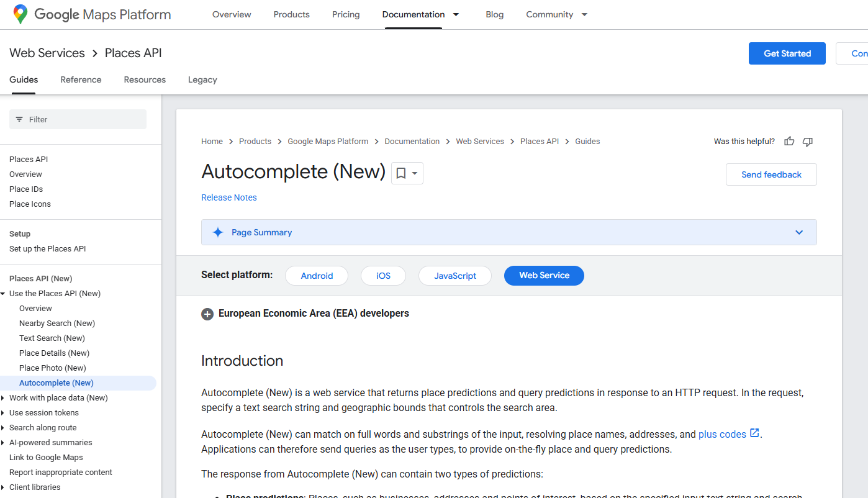Collapse the Page Summary panel chevron

(799, 232)
